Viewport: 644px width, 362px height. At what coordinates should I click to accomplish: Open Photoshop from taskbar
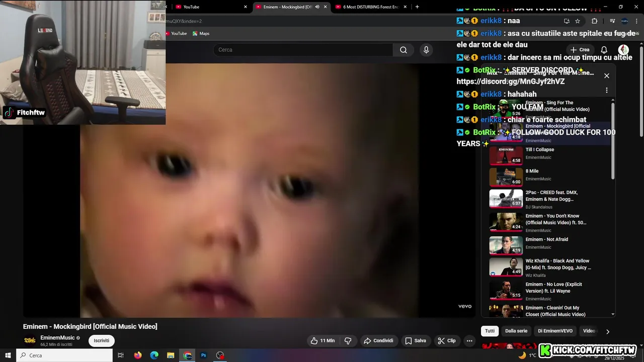tap(204, 355)
